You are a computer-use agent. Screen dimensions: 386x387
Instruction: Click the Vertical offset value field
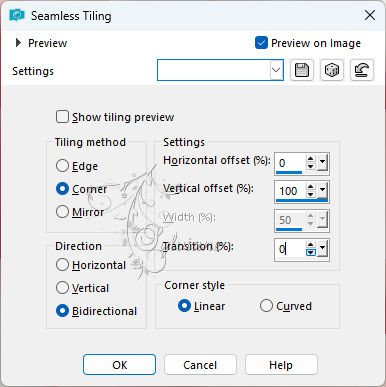[290, 191]
